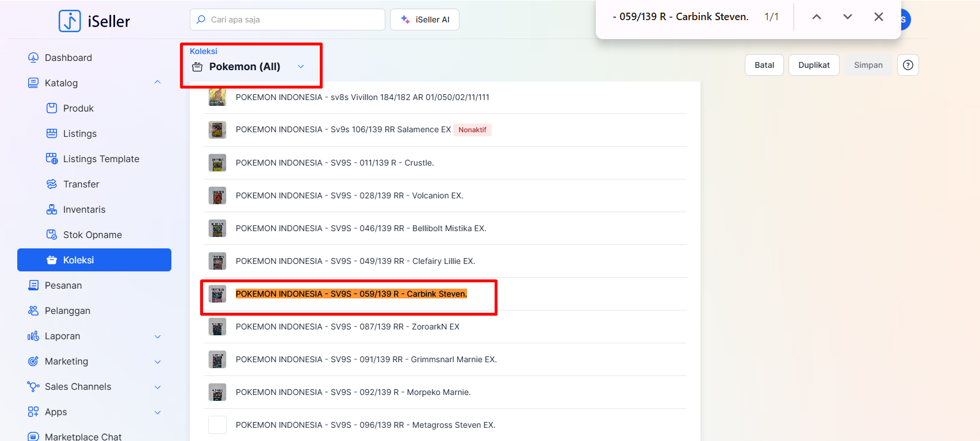Viewport: 980px width, 441px height.
Task: Select the Bellibolt Mistika EX row
Action: pyautogui.click(x=445, y=228)
